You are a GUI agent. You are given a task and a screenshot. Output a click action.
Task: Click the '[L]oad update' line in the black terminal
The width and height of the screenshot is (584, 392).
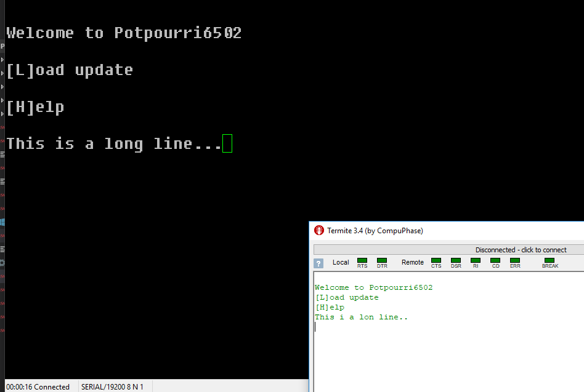(70, 70)
